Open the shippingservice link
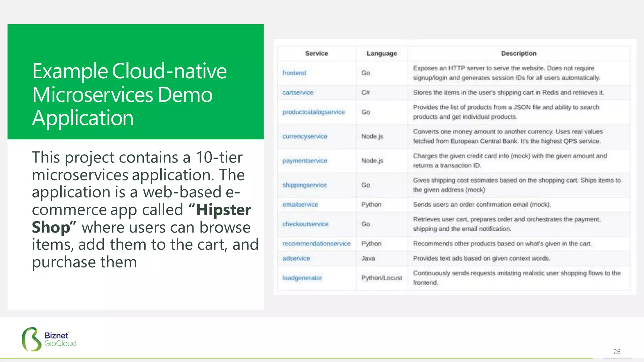The height and width of the screenshot is (362, 644). pyautogui.click(x=304, y=185)
